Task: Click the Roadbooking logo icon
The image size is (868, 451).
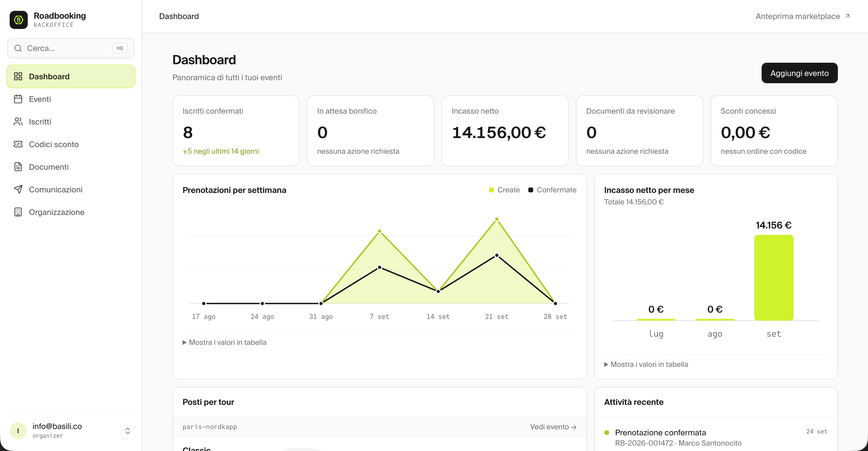Action: point(18,20)
